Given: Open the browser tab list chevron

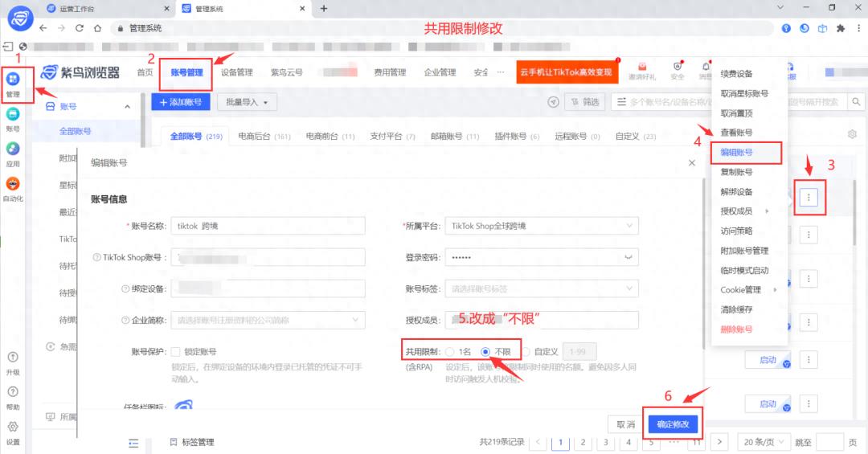Looking at the screenshot, I should (780, 8).
